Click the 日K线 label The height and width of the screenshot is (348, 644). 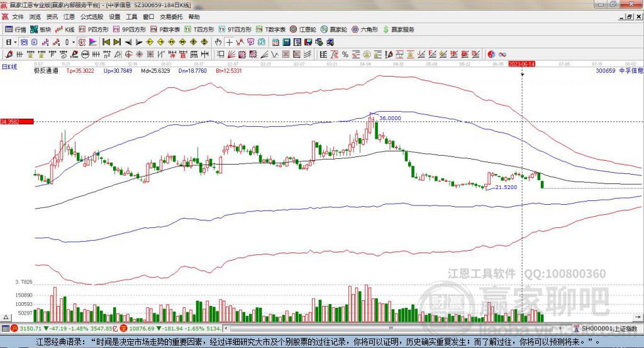pyautogui.click(x=9, y=67)
